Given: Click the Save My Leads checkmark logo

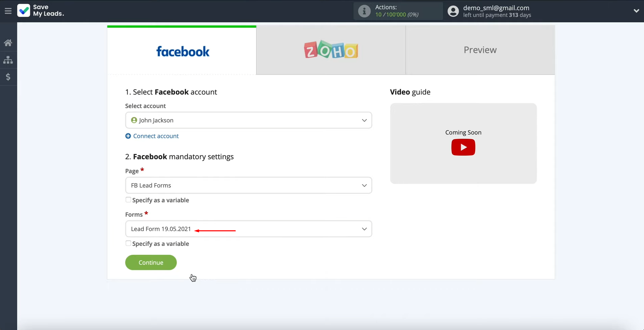Looking at the screenshot, I should [24, 11].
